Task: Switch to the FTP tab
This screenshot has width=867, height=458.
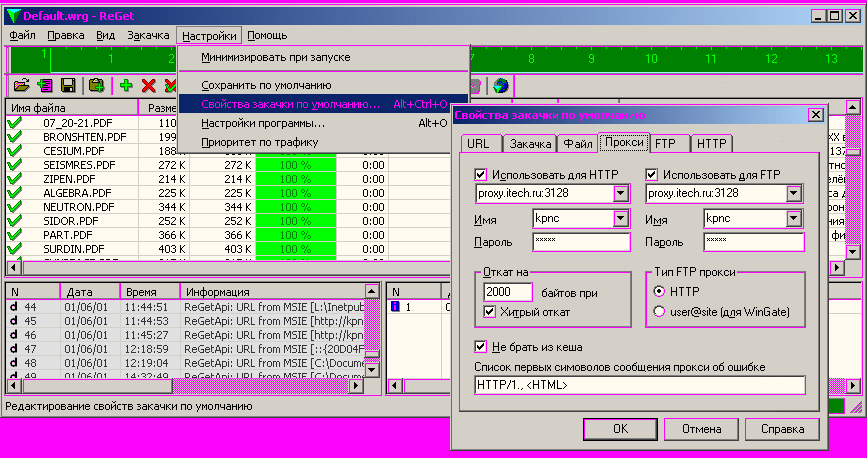Action: pos(670,144)
